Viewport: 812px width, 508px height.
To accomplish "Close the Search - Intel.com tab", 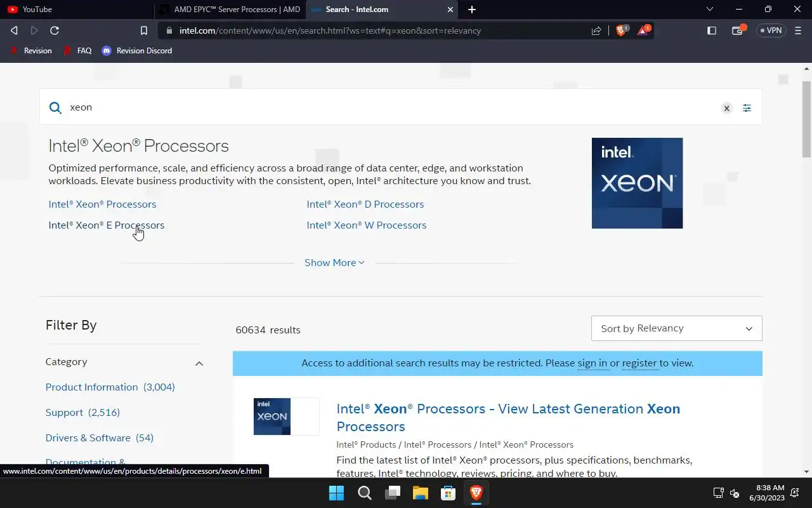I will 450,10.
